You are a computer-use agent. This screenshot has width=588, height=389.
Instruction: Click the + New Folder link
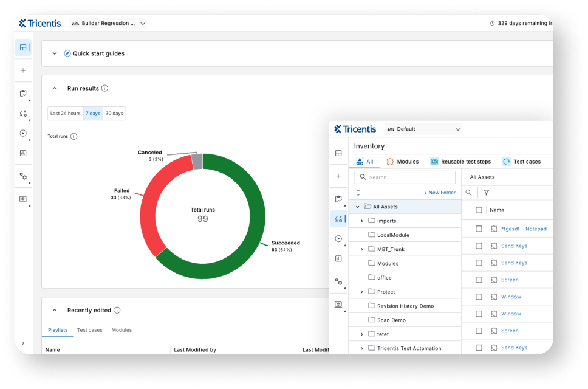point(439,193)
